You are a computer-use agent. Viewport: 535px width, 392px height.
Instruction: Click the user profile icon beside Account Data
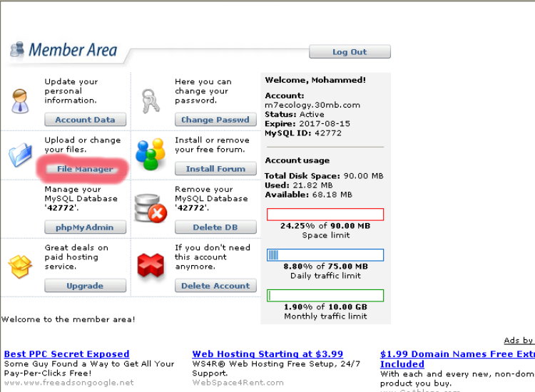point(20,101)
